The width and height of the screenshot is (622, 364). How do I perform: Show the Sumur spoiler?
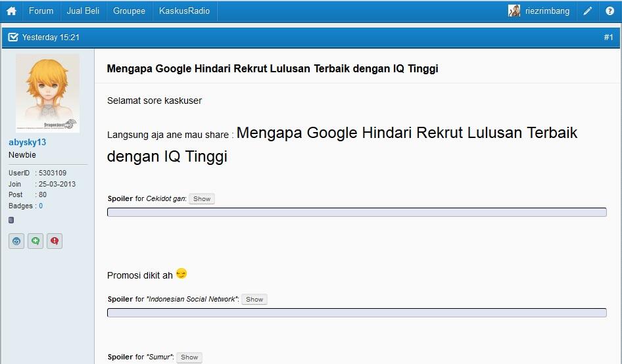coord(189,357)
